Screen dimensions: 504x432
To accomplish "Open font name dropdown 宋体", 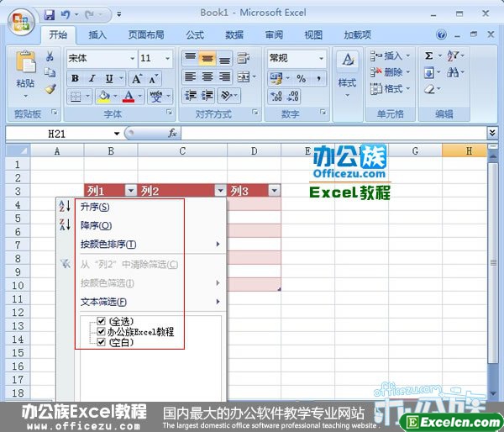I will coord(132,59).
